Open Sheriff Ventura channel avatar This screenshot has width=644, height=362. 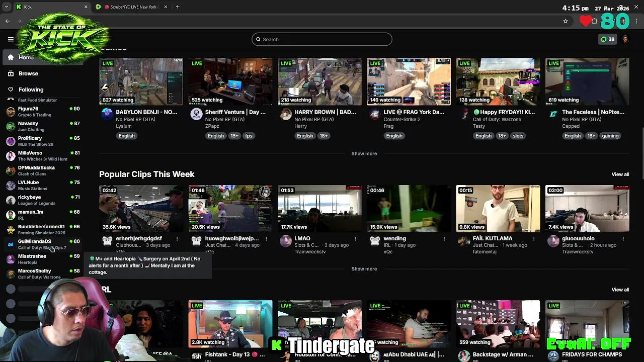pyautogui.click(x=196, y=114)
